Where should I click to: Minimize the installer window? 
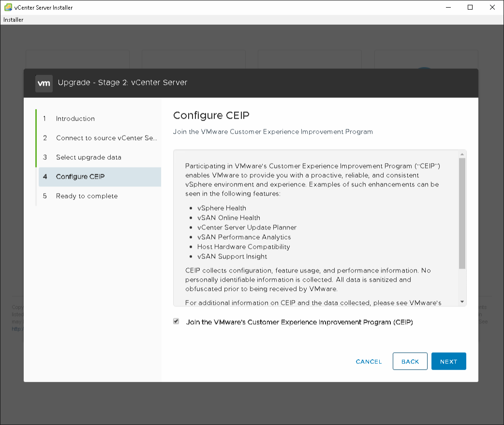click(x=448, y=7)
